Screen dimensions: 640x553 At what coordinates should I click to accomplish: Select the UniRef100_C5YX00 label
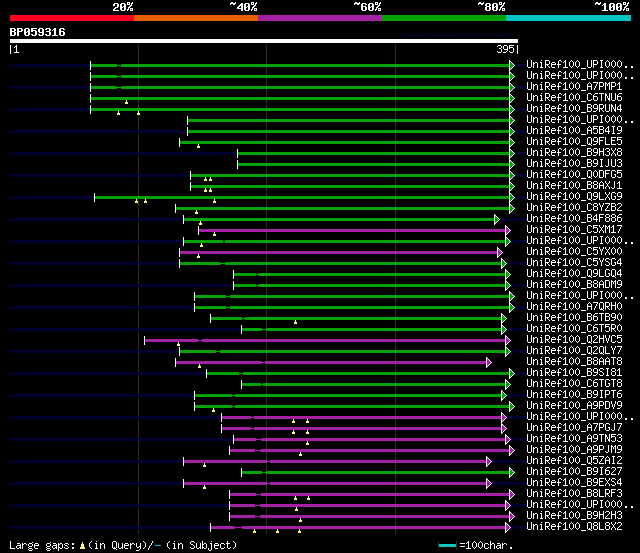click(x=574, y=252)
